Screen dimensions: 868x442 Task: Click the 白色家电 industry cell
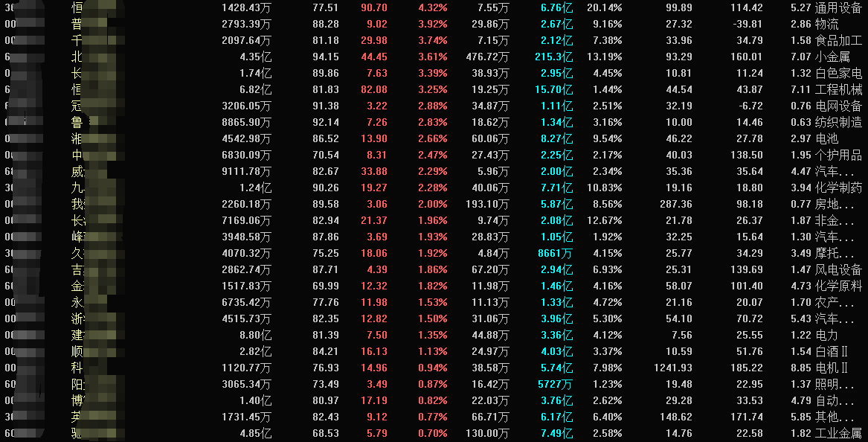pyautogui.click(x=838, y=73)
